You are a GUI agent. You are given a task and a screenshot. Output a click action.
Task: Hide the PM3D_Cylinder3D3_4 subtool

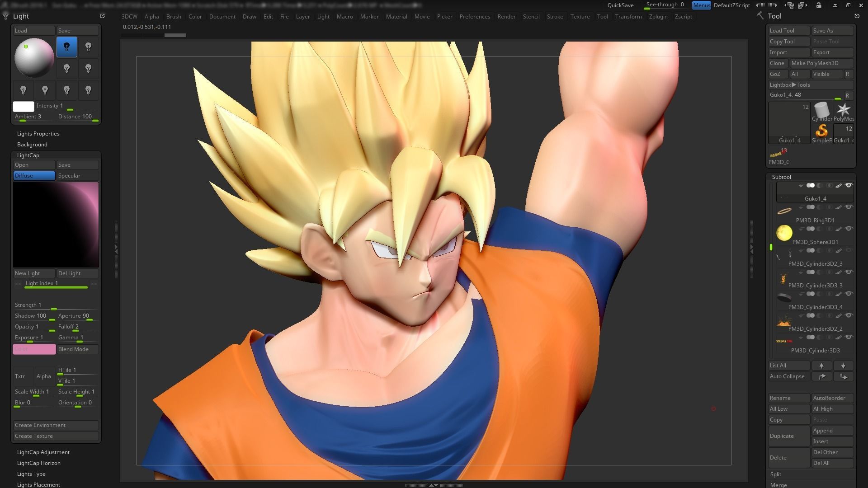(849, 294)
